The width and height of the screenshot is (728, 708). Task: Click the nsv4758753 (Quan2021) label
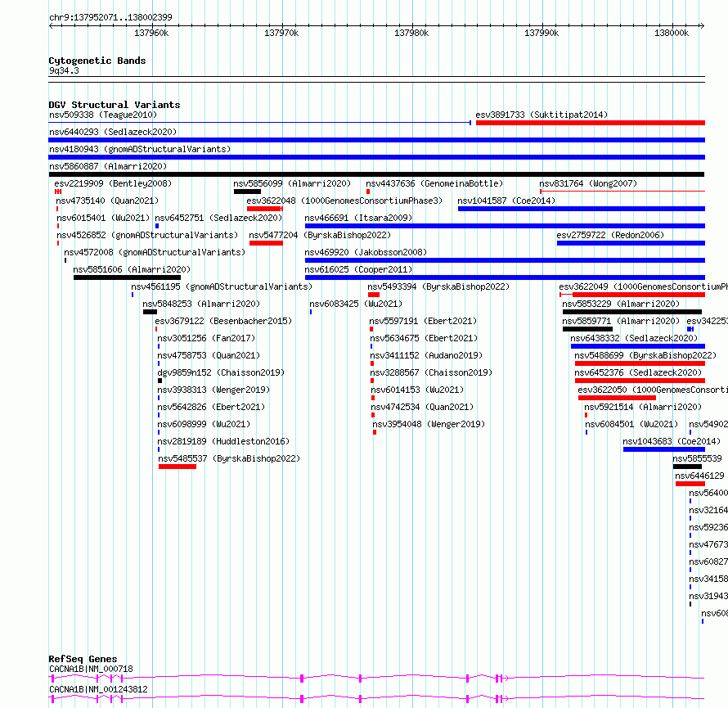[x=209, y=355]
